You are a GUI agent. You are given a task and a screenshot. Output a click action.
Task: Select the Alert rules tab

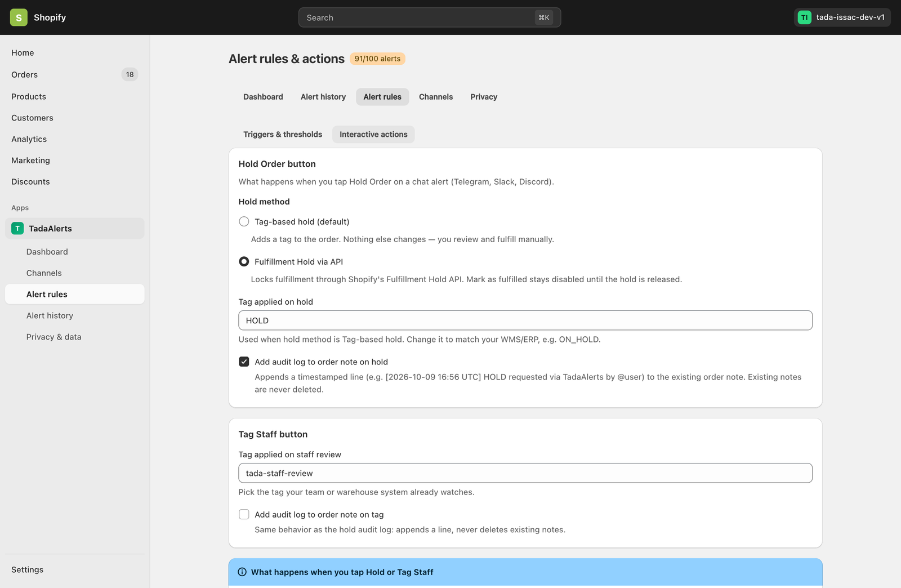[382, 97]
